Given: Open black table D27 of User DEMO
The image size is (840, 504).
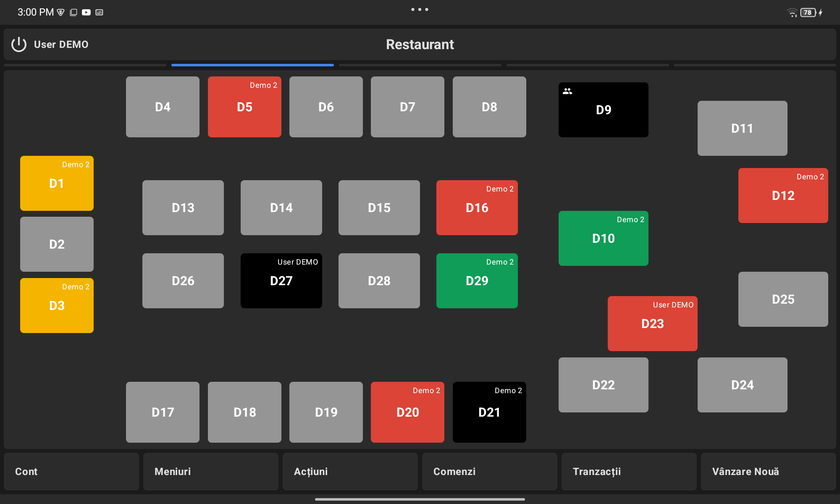Looking at the screenshot, I should (x=281, y=281).
